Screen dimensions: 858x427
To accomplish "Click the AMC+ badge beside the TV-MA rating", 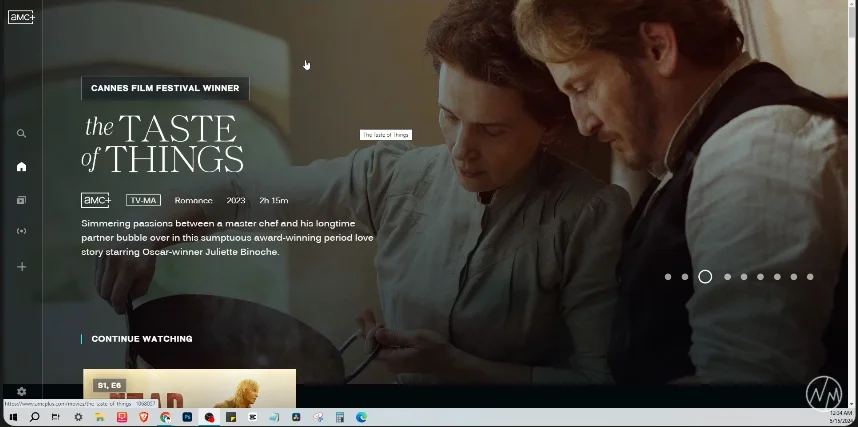I will [x=96, y=200].
